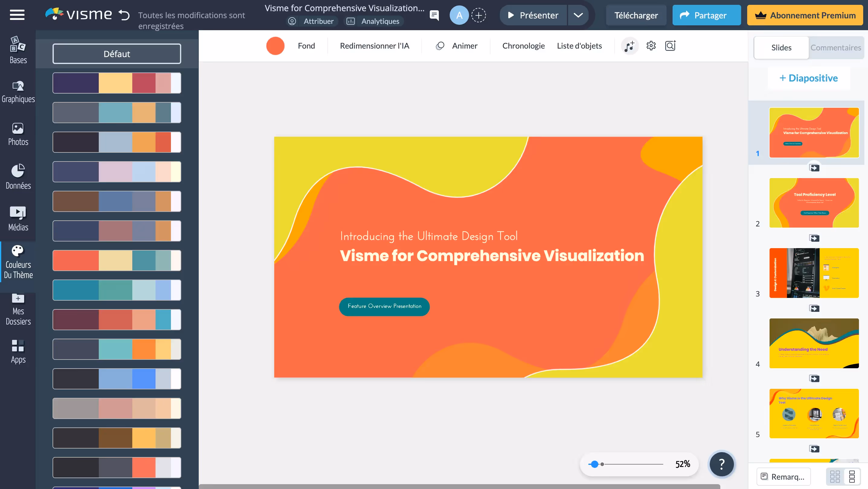This screenshot has width=868, height=489.
Task: Click the zoom preview magnifier icon
Action: click(670, 46)
